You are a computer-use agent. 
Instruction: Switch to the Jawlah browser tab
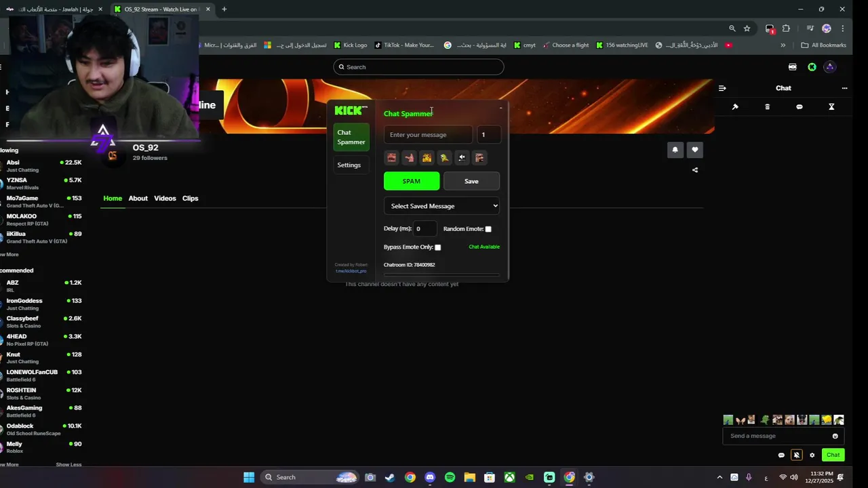[55, 9]
